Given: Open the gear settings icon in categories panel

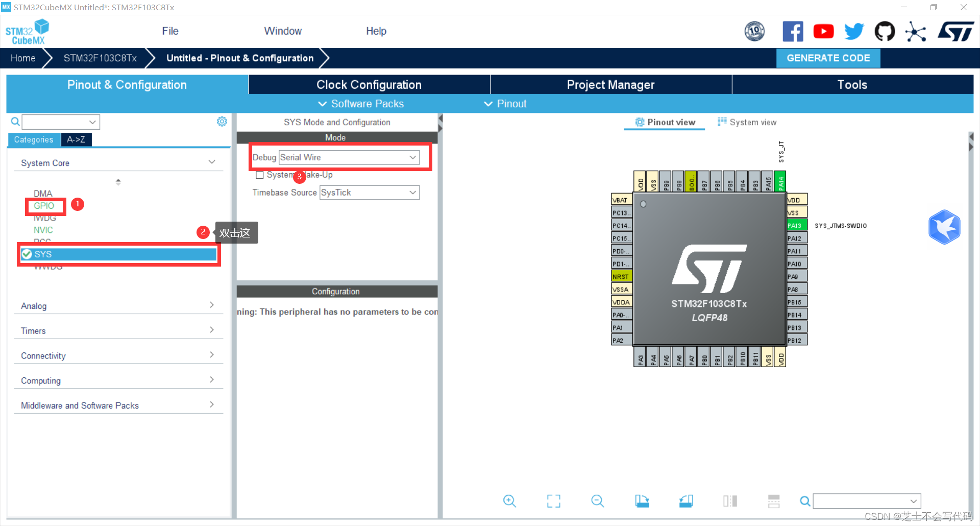Looking at the screenshot, I should (x=222, y=122).
